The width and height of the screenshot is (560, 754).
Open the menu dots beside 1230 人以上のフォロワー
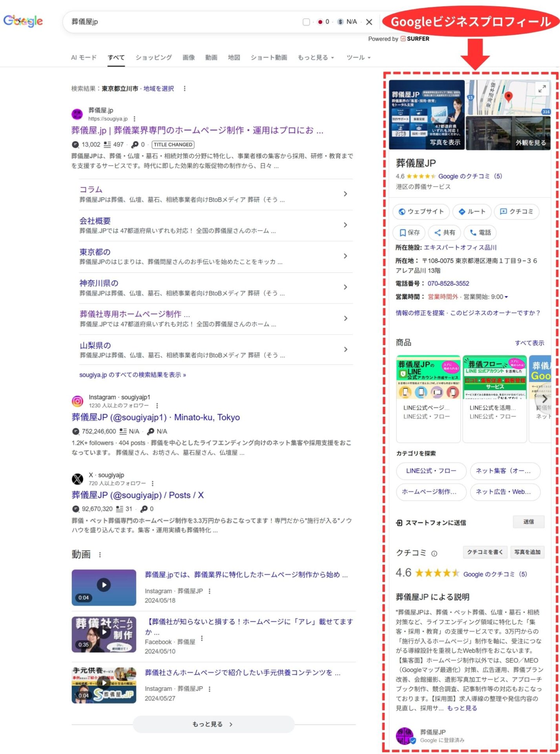pos(157,406)
